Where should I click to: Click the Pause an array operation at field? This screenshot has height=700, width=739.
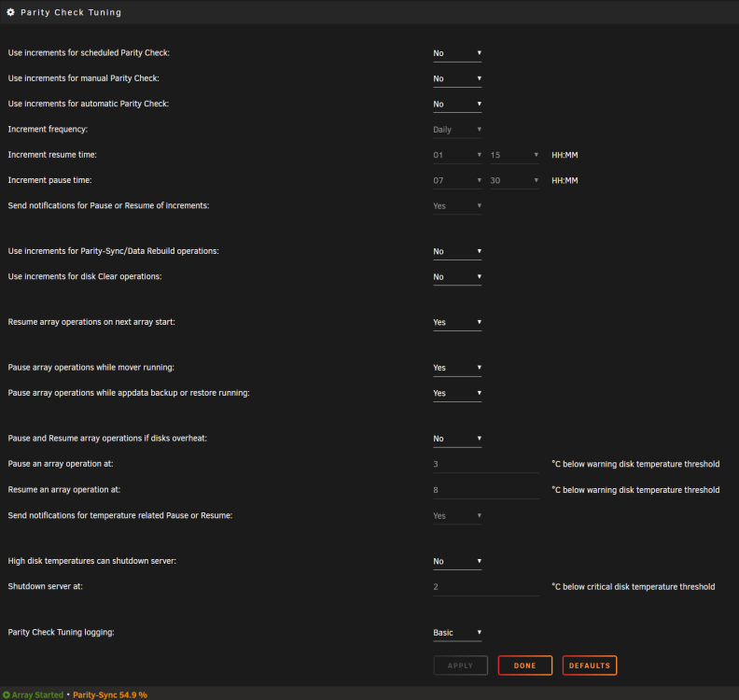click(486, 464)
